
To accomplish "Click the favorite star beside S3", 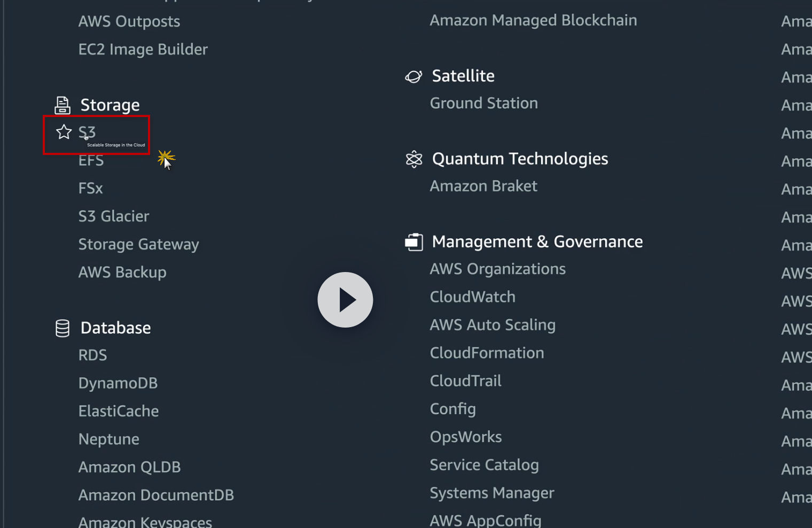I will pos(64,132).
